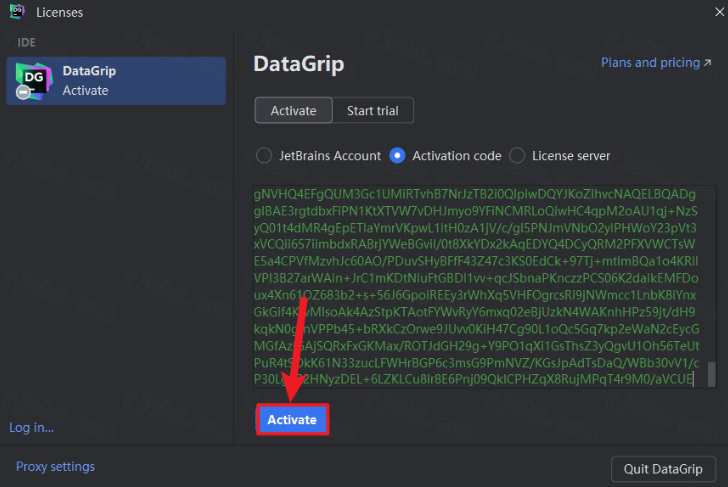728x487 pixels.
Task: Switch to the Start trial tab
Action: click(x=373, y=110)
